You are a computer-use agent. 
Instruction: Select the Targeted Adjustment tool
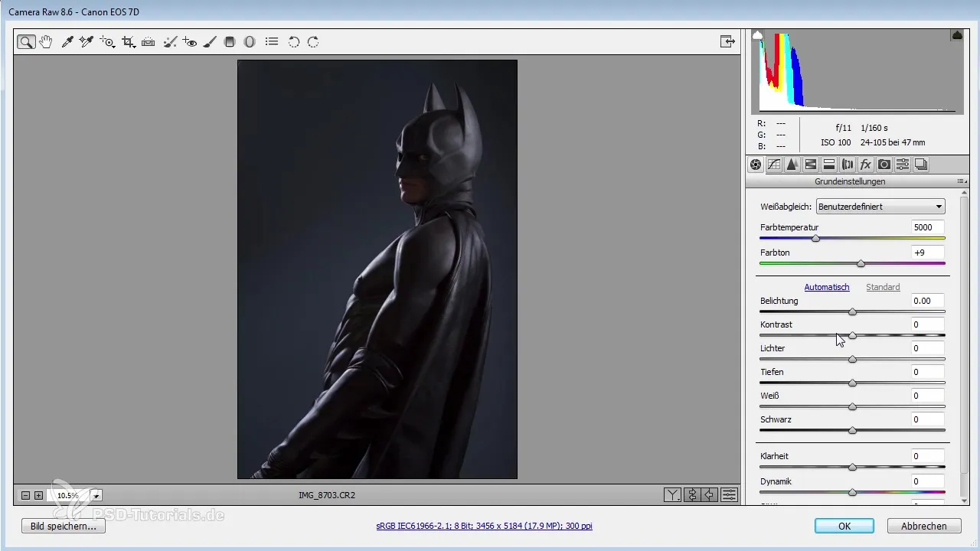coord(108,42)
